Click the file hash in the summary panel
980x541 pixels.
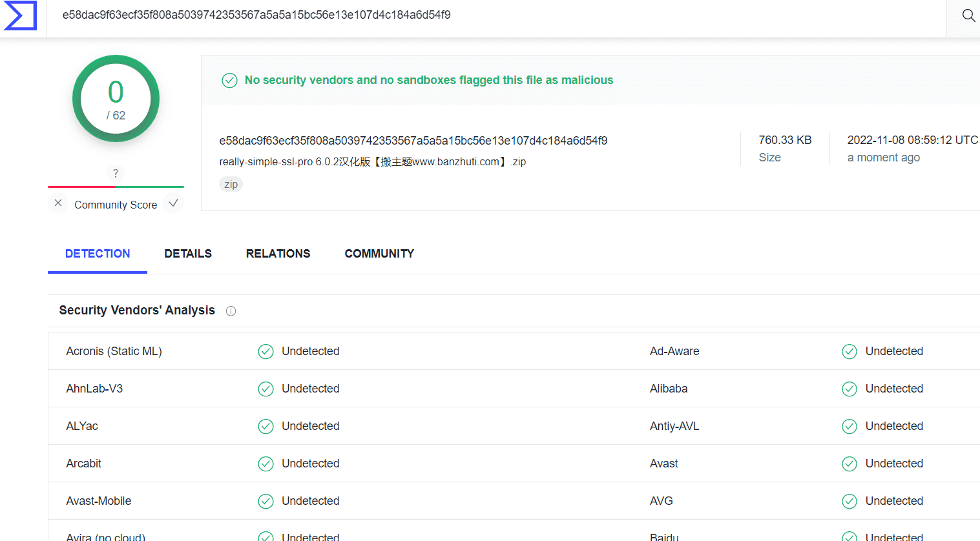coord(413,141)
